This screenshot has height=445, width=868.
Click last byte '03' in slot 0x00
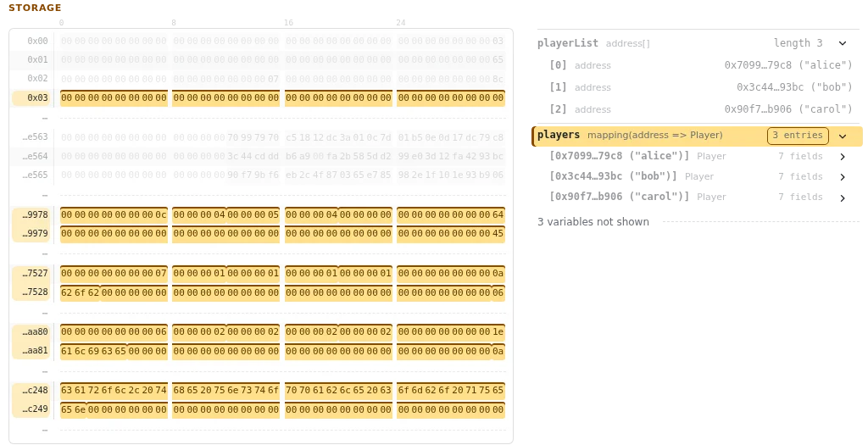(x=498, y=41)
